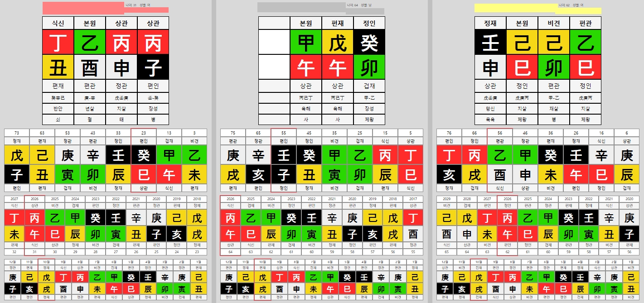Screen dimensions: 644x303
Task: Click '甲-乙' in the age-64 chart
Action: click(369, 98)
